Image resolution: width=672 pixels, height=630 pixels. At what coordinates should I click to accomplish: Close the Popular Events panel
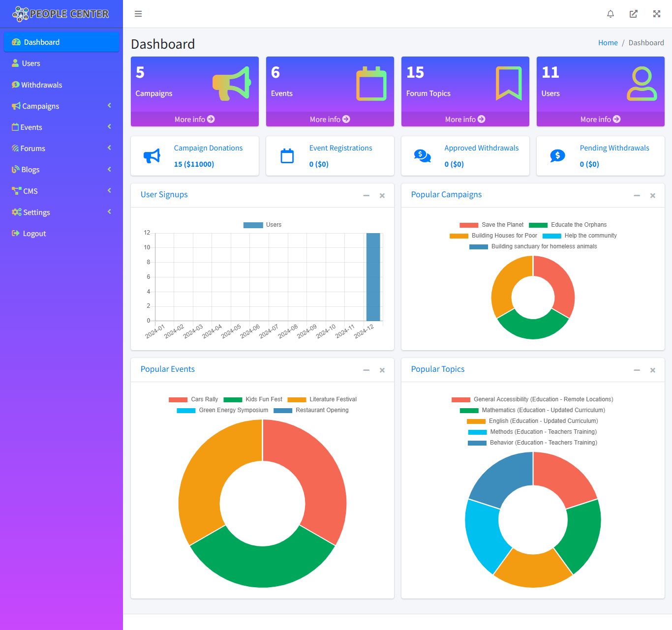[x=382, y=370]
